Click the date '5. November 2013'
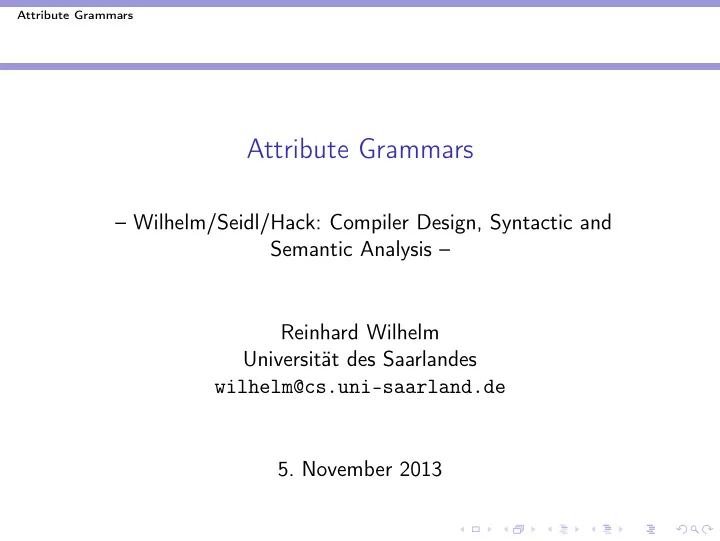 (360, 469)
